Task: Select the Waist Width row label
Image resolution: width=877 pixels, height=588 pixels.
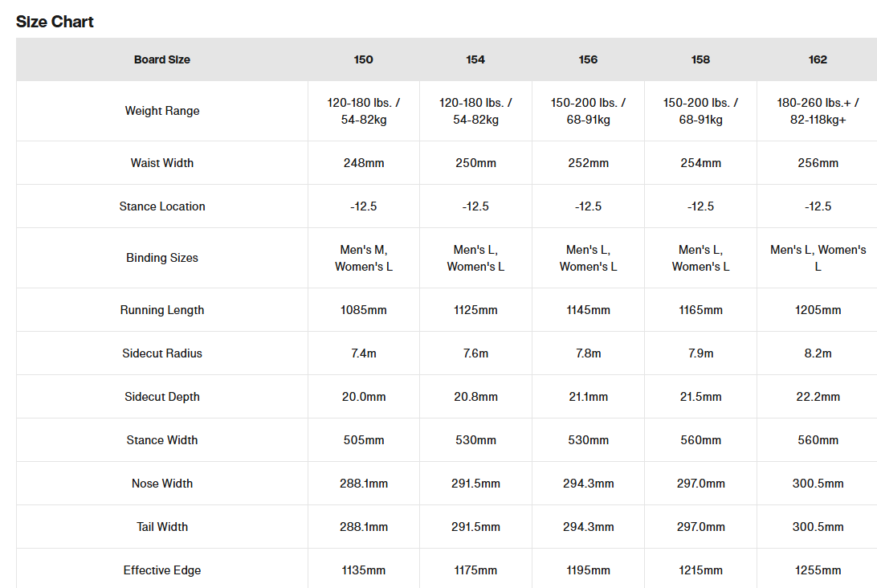Action: point(162,163)
